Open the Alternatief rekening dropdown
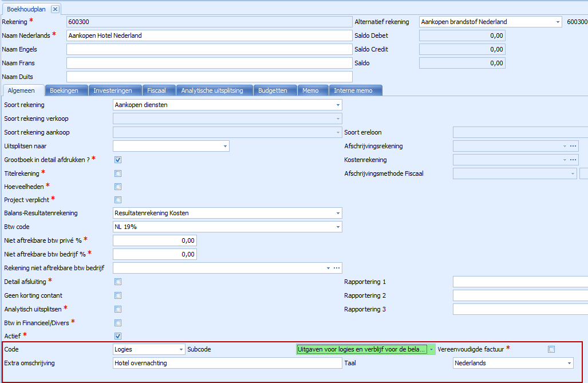The width and height of the screenshot is (588, 383). [558, 22]
